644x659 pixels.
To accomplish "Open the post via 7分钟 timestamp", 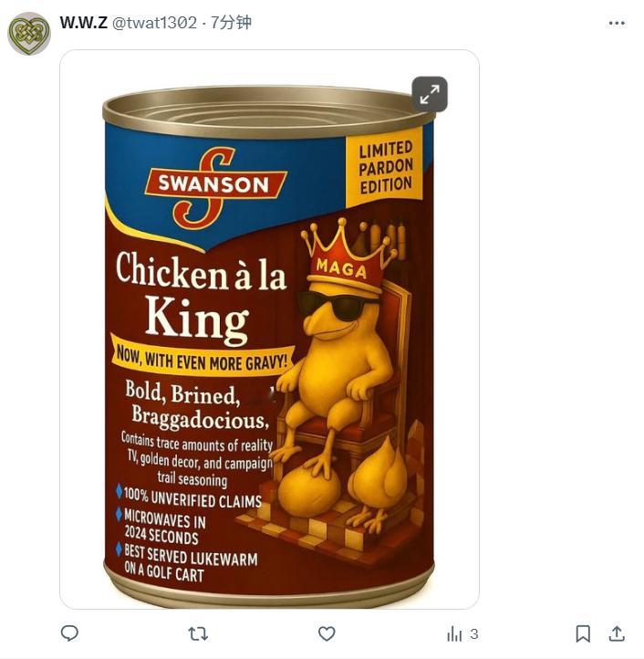I will click(x=231, y=23).
